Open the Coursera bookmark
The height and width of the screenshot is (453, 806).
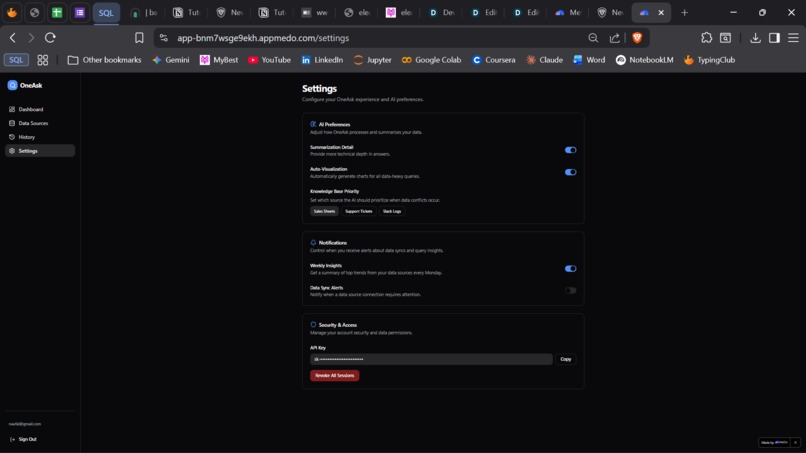[x=493, y=60]
